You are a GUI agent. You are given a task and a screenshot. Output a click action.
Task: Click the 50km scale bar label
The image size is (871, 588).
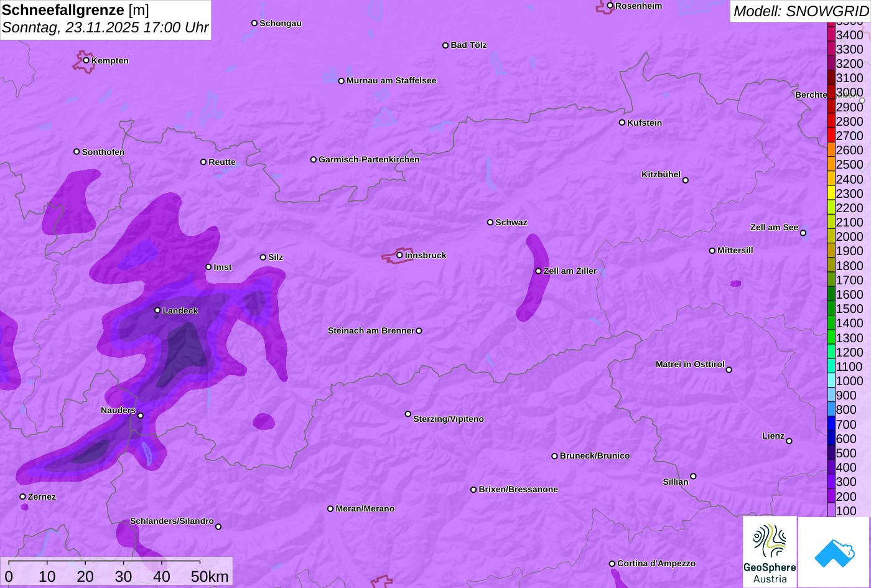210,576
